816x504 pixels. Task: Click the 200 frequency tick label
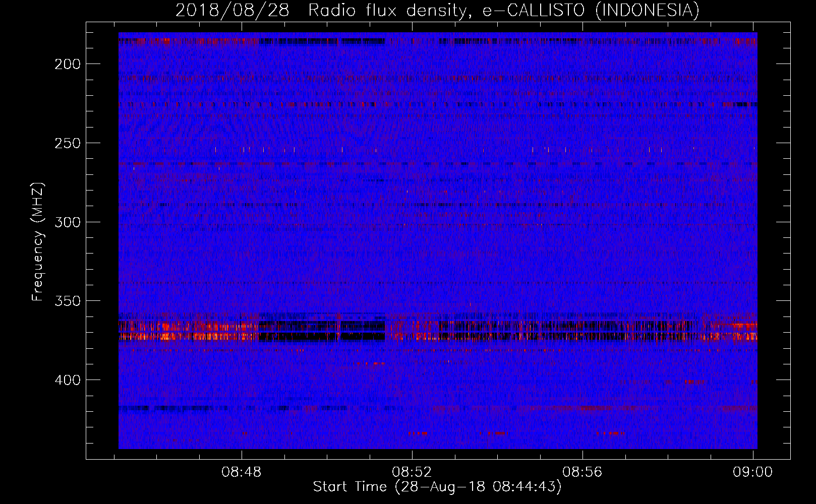coord(68,64)
